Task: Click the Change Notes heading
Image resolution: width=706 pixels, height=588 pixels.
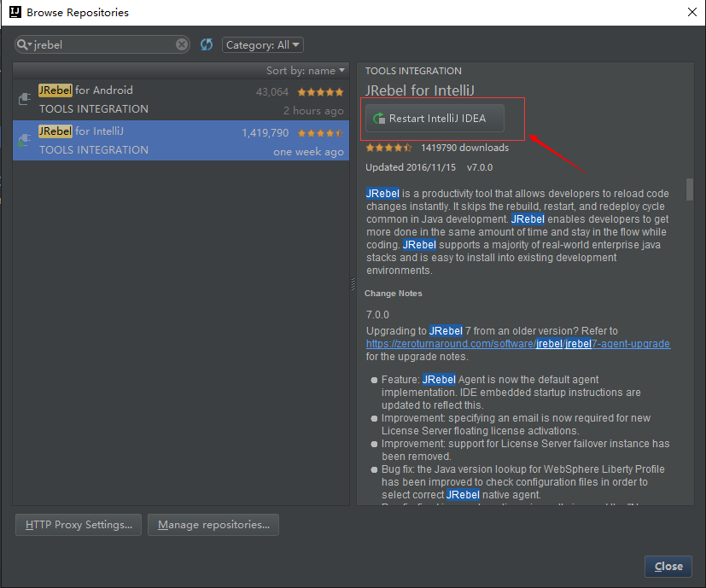Action: [393, 294]
